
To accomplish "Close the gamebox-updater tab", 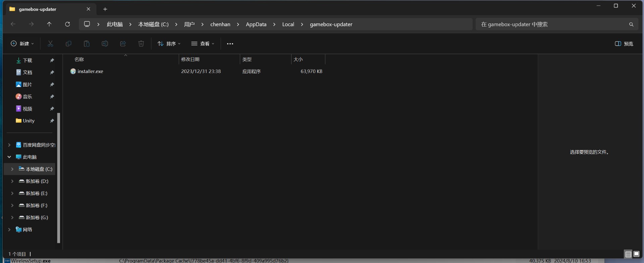I will (x=89, y=9).
